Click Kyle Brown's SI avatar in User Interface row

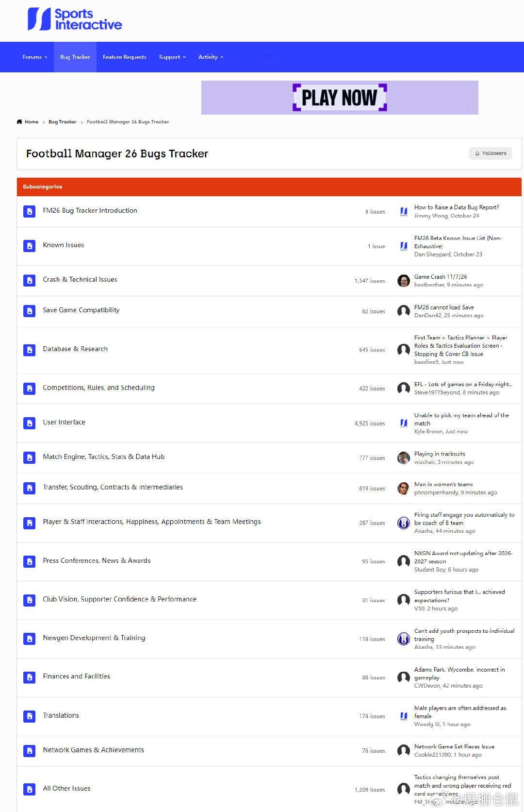pyautogui.click(x=404, y=423)
